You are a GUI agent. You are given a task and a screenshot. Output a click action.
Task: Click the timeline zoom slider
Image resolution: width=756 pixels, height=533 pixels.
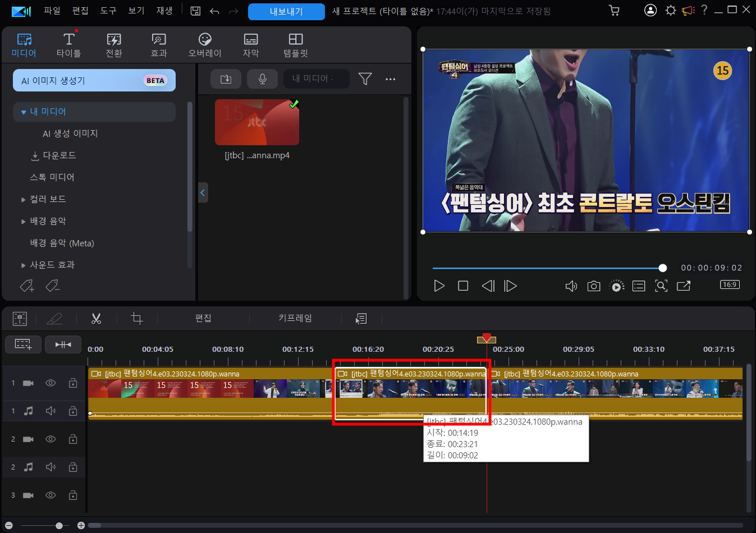pyautogui.click(x=45, y=526)
